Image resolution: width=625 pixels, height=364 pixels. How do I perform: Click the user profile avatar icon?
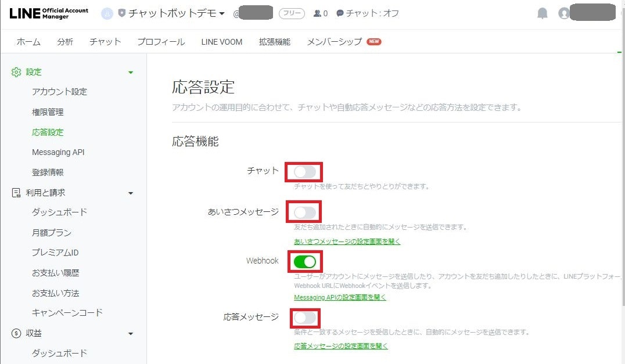[x=563, y=13]
